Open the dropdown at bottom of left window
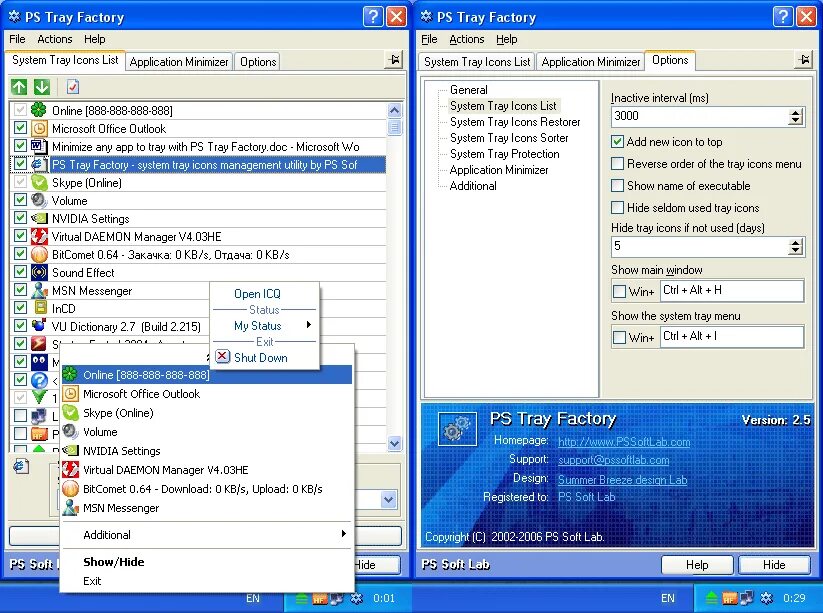This screenshot has height=613, width=823. coord(388,499)
